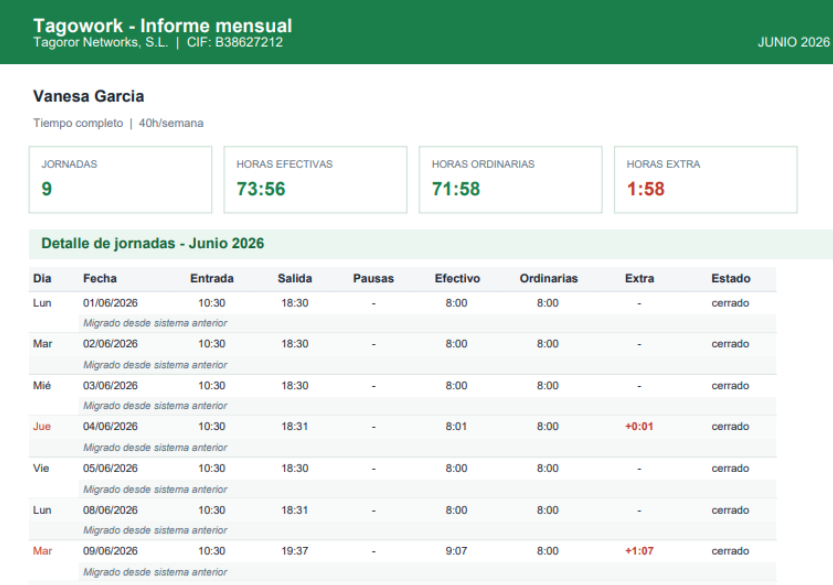Click Efectivo 9:07 on 09/06/2026 row

(456, 551)
